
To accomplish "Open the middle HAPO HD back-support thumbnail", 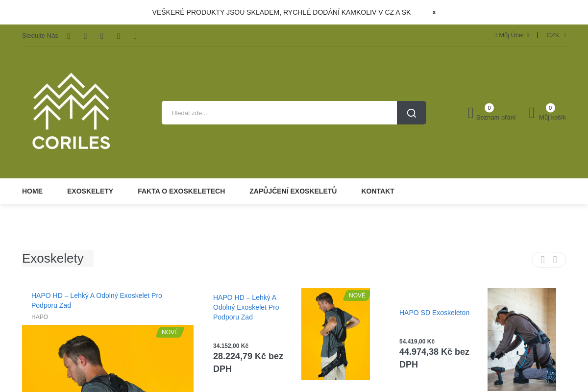I will 336,334.
